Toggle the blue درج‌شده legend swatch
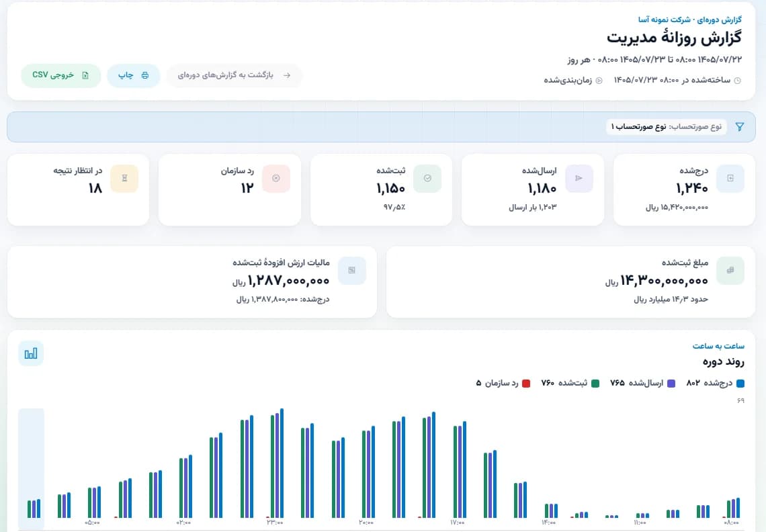 coord(740,384)
